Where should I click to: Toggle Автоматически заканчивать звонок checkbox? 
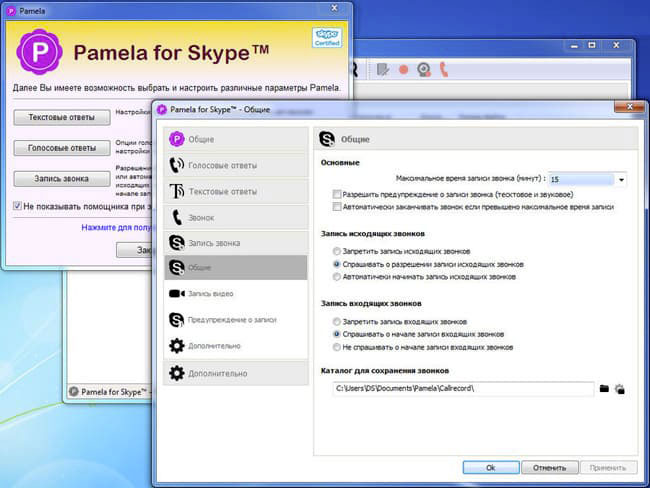(x=337, y=206)
